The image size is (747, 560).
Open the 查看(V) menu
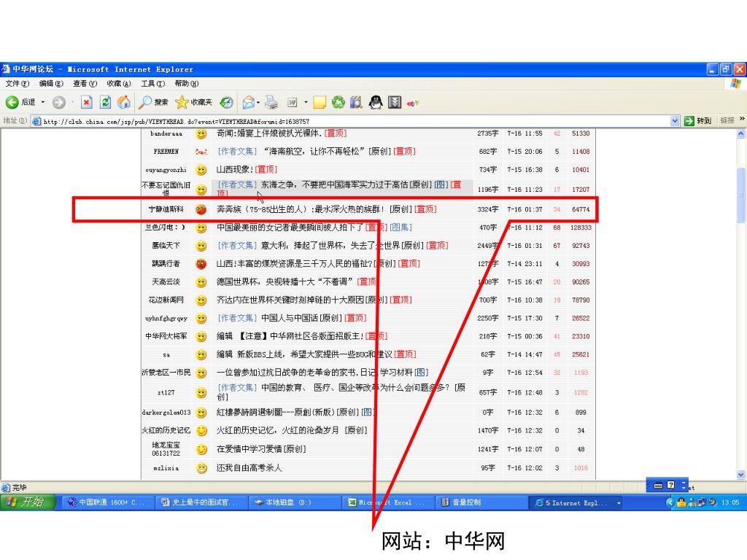85,84
